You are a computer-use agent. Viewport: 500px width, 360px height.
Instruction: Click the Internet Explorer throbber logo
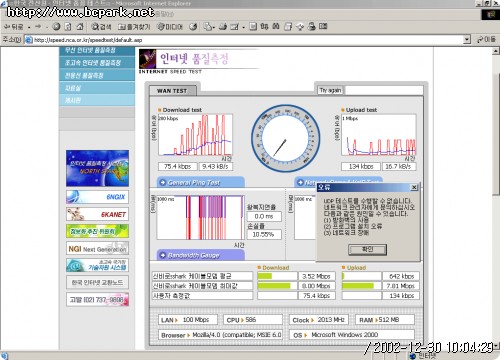[491, 14]
